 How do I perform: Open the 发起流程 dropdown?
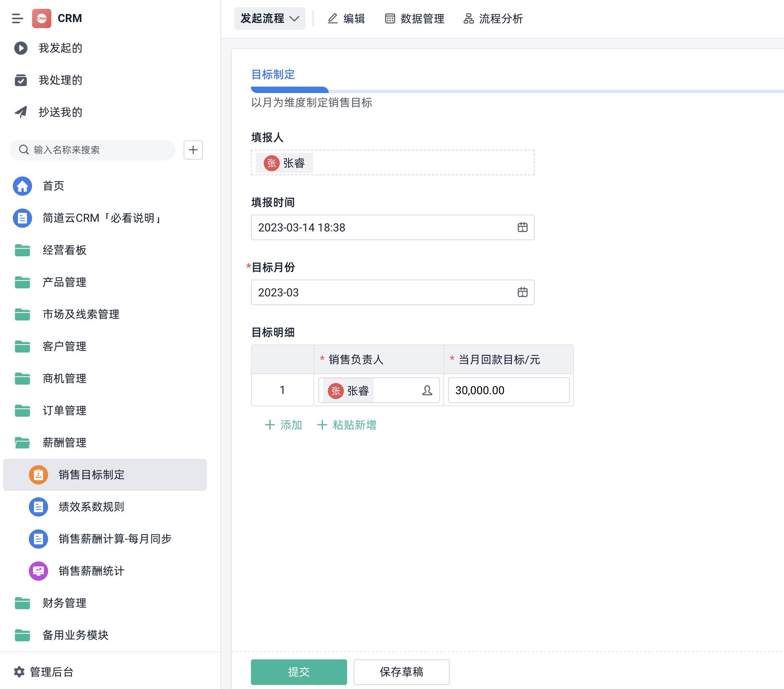[269, 18]
